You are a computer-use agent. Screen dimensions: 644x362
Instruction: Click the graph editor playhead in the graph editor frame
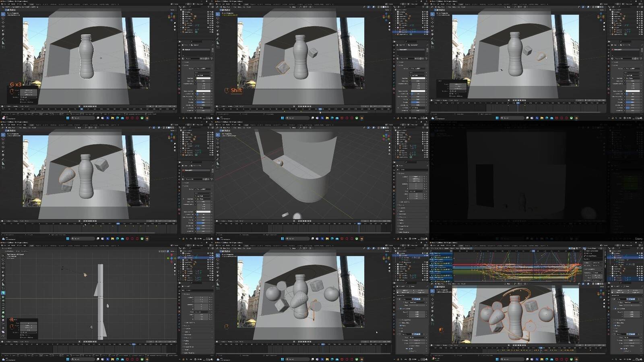(534, 251)
